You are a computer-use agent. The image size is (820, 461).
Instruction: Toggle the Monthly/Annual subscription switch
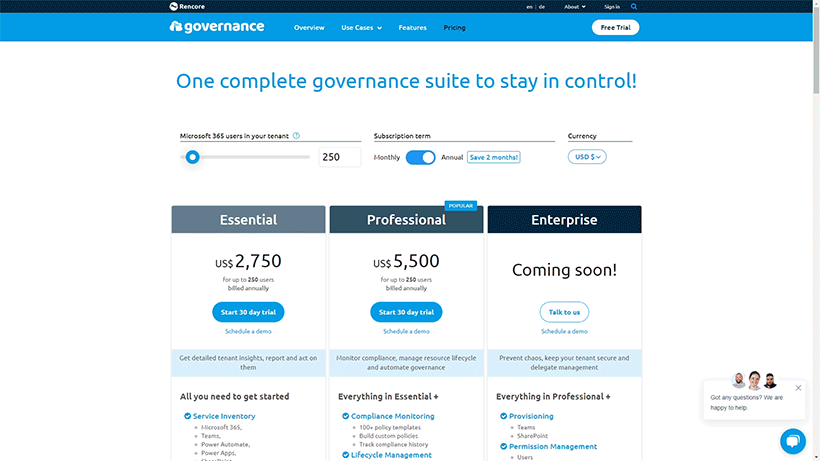[x=420, y=157]
